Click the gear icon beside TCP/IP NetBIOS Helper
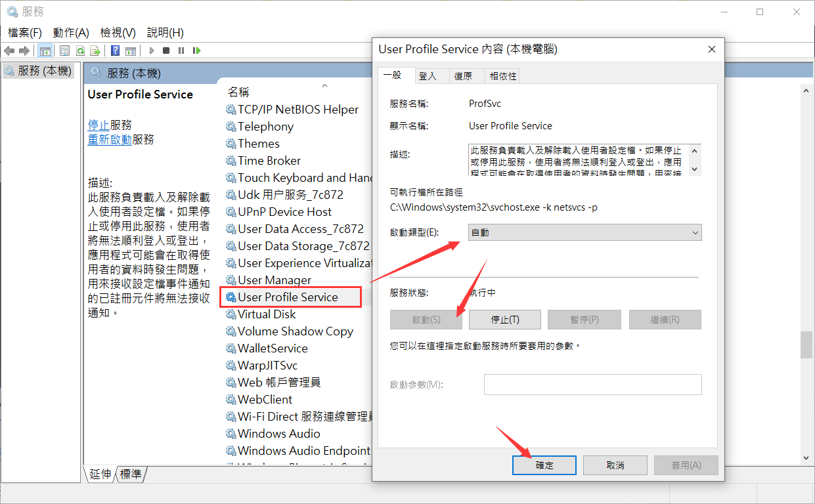 (x=231, y=110)
